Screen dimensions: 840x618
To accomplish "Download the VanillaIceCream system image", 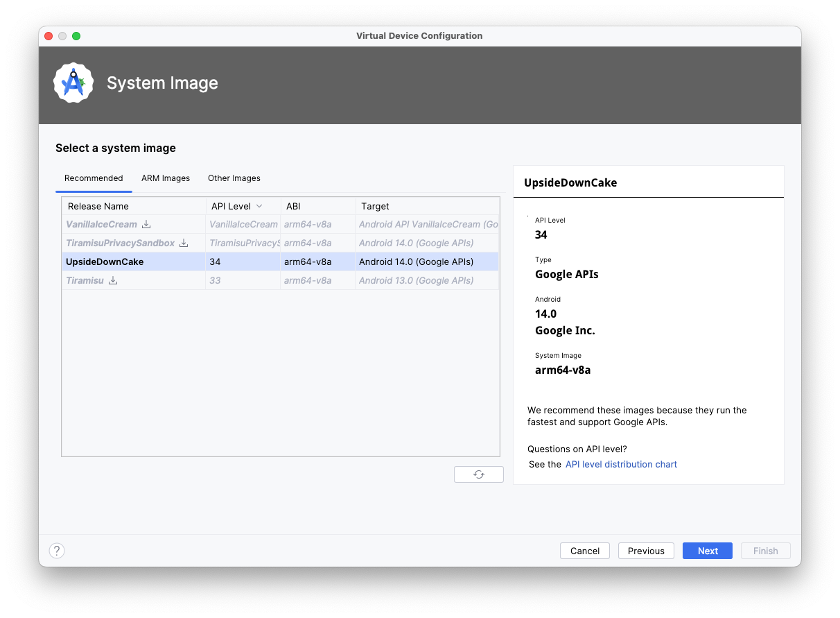I will pyautogui.click(x=146, y=223).
